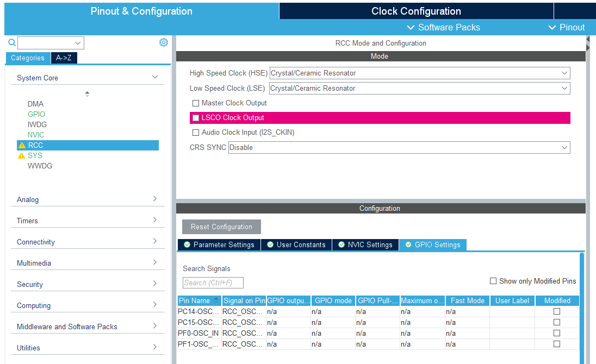Open the settings gear icon

click(x=164, y=42)
